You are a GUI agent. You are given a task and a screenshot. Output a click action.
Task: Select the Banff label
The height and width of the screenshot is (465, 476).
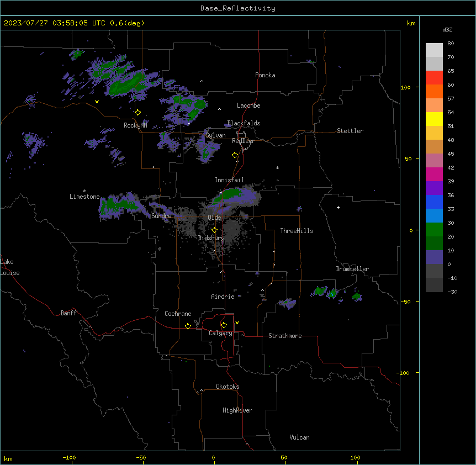68,313
